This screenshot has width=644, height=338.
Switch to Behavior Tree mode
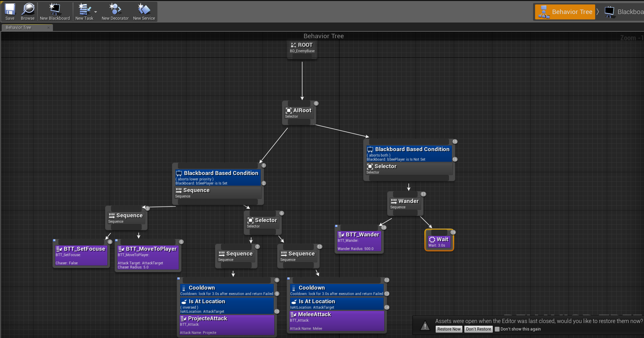[x=565, y=12]
